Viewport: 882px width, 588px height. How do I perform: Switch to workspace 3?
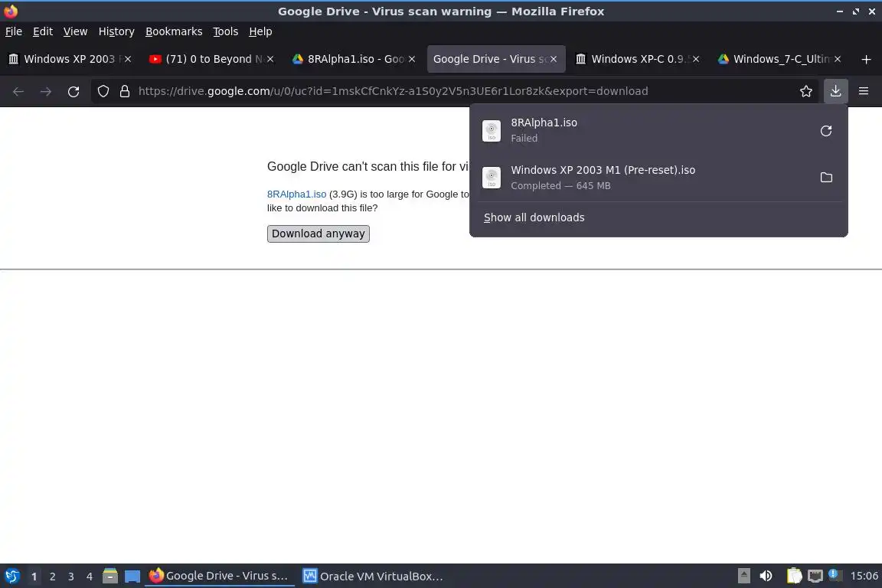(71, 577)
